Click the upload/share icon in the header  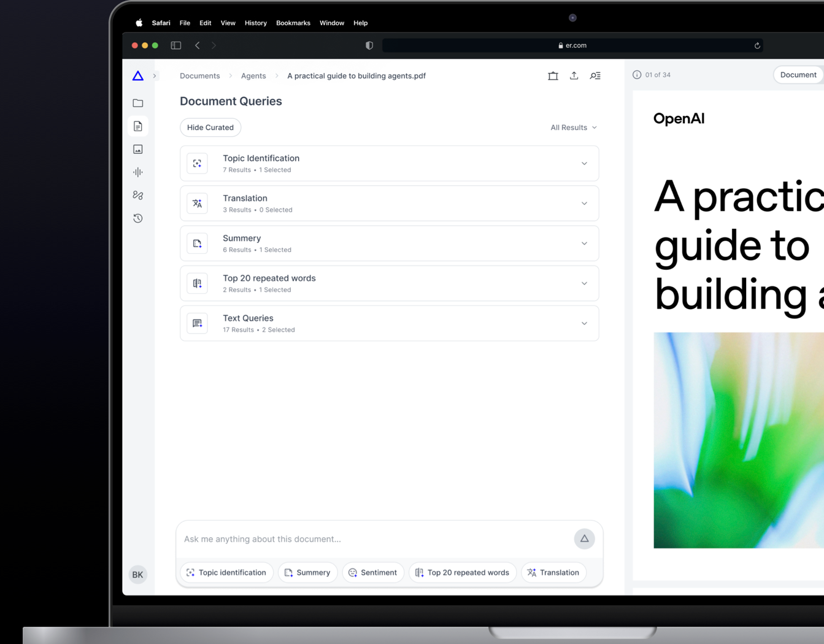pyautogui.click(x=574, y=76)
